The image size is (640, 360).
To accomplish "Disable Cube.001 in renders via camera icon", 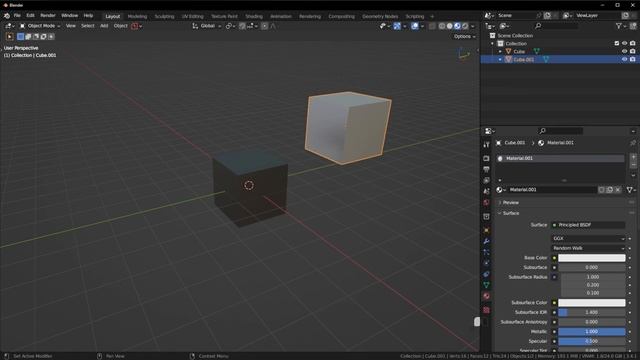I will point(632,60).
